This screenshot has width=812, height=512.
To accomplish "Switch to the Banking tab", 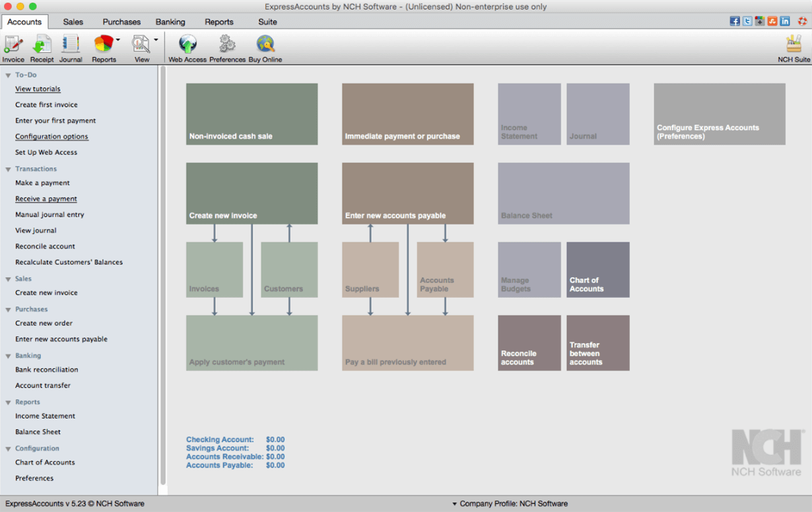I will (170, 22).
